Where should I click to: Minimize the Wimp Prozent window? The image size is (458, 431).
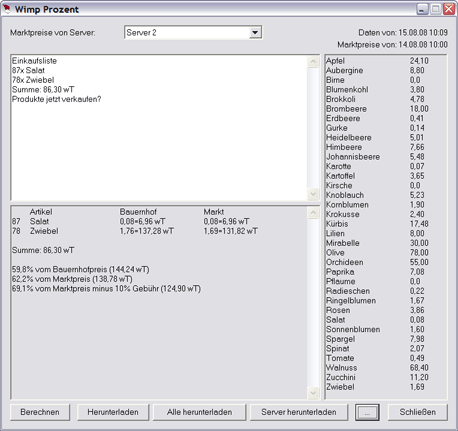[422, 9]
